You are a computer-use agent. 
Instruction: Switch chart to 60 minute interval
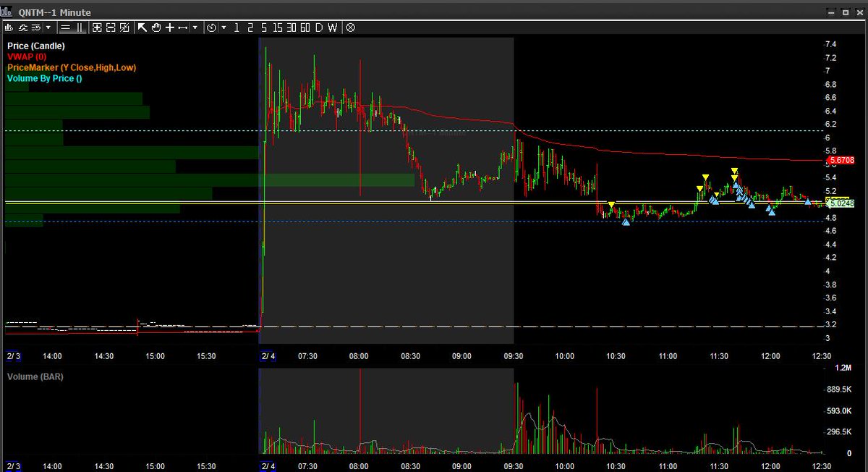click(x=305, y=28)
